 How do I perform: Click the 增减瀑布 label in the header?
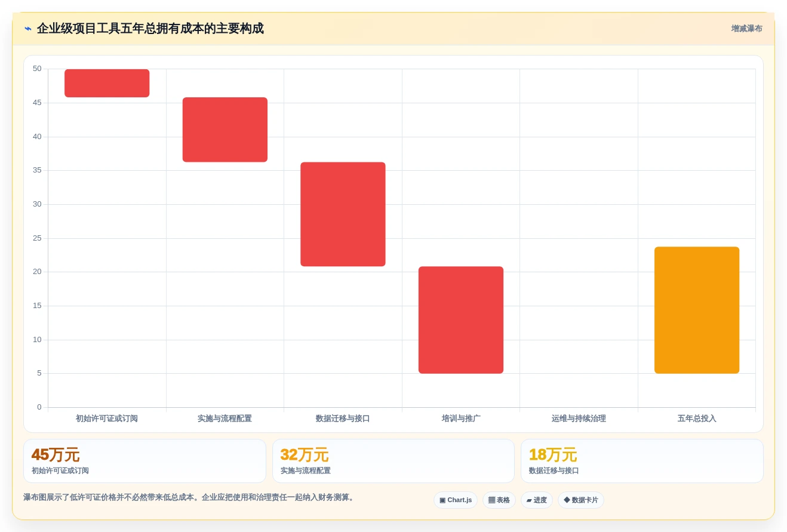746,29
